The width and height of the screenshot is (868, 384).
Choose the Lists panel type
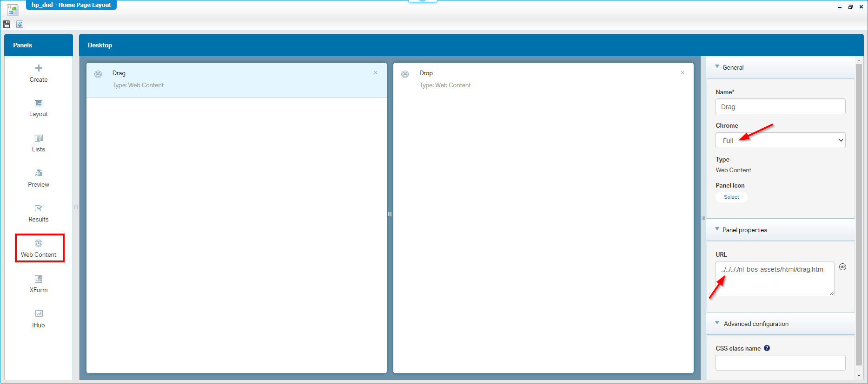point(39,143)
